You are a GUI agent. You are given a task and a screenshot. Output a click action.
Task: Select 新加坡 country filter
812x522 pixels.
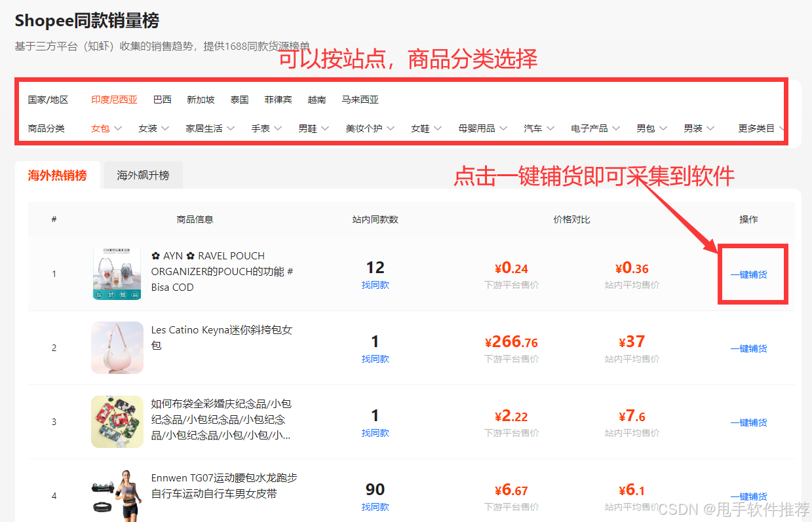201,100
